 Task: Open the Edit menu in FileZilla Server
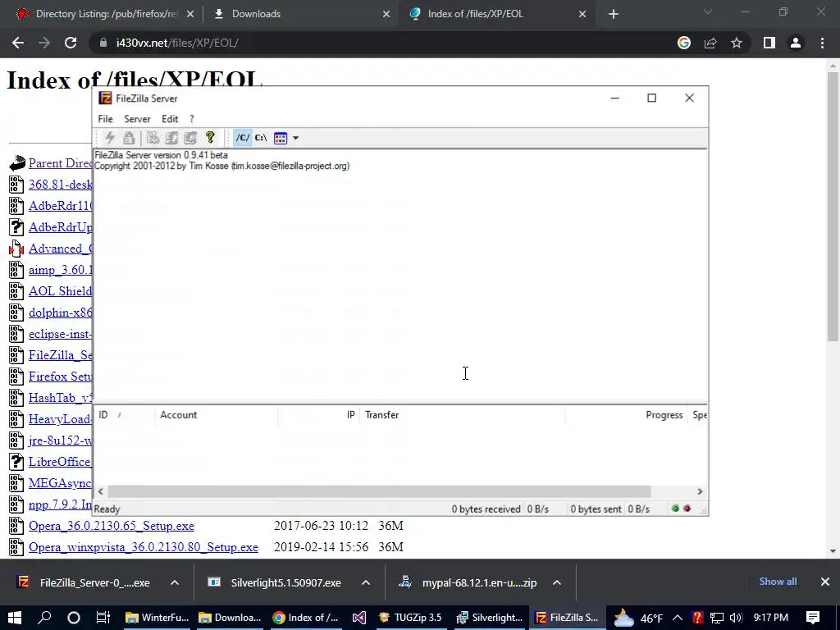170,119
